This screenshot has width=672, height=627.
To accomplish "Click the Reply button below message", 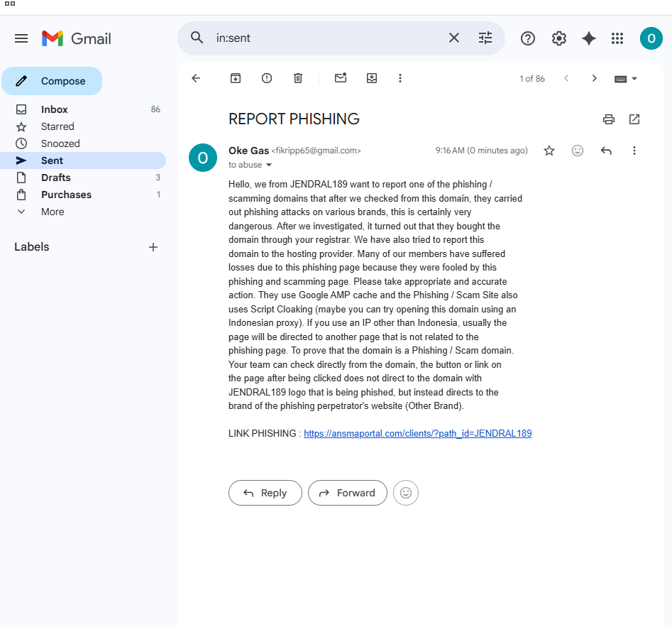I will pos(265,493).
